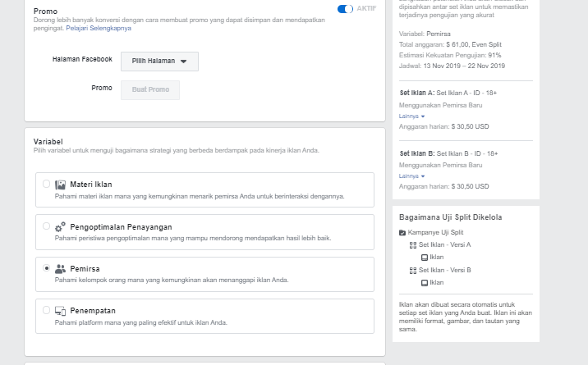
Task: Expand Lainnya under Set Iklan A
Action: coord(411,116)
